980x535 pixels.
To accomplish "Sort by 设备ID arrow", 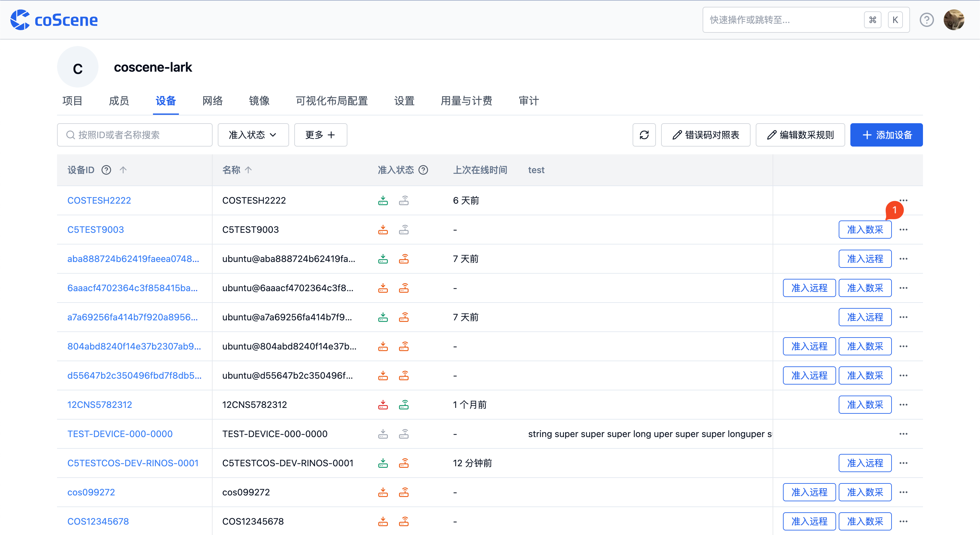I will click(x=123, y=170).
